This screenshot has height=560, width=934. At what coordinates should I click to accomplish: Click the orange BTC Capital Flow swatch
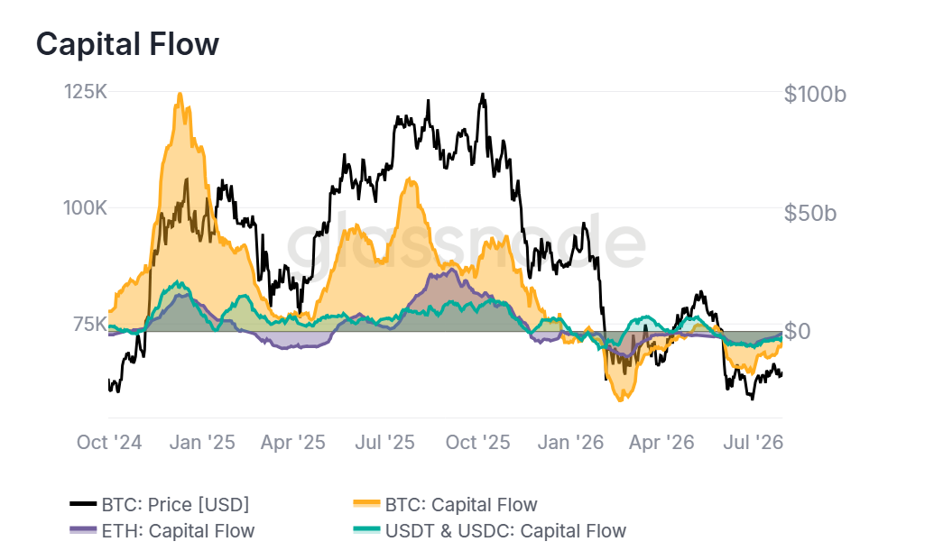pyautogui.click(x=366, y=504)
